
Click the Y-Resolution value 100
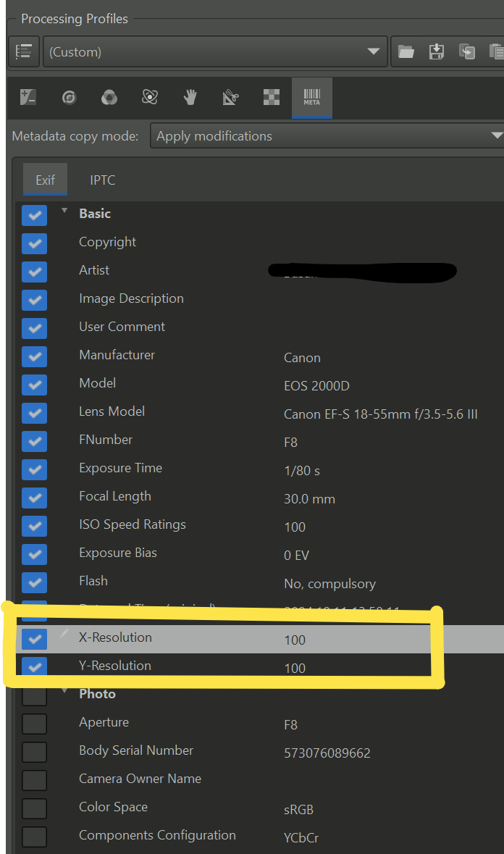point(295,669)
